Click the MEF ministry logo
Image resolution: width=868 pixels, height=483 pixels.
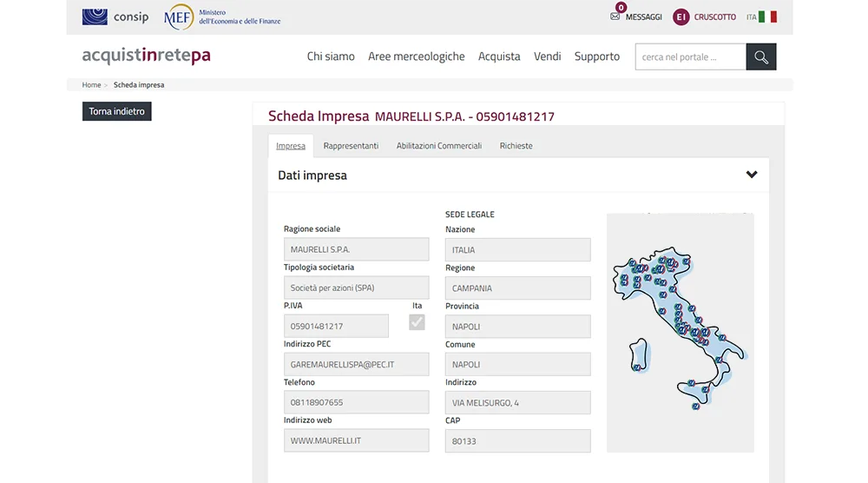point(223,17)
